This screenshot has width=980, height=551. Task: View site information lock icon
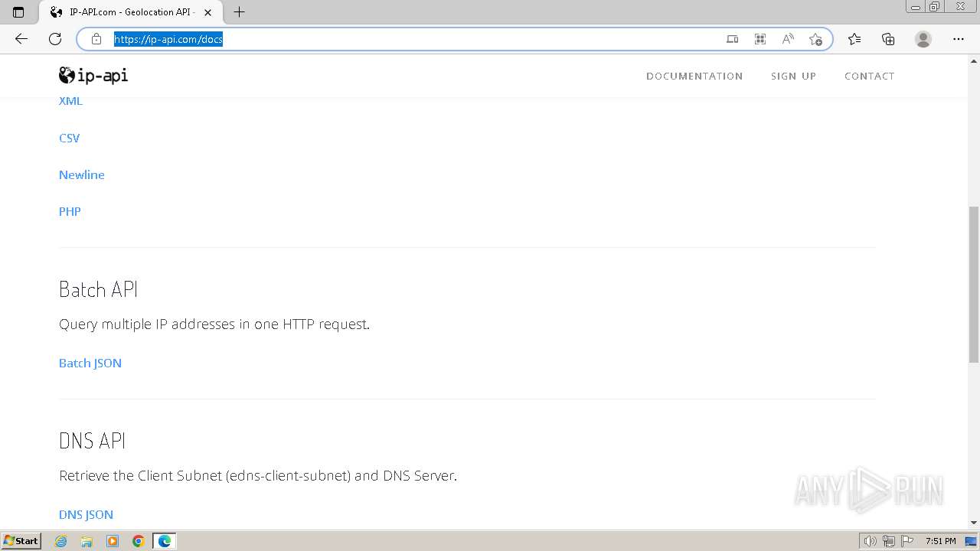tap(96, 39)
